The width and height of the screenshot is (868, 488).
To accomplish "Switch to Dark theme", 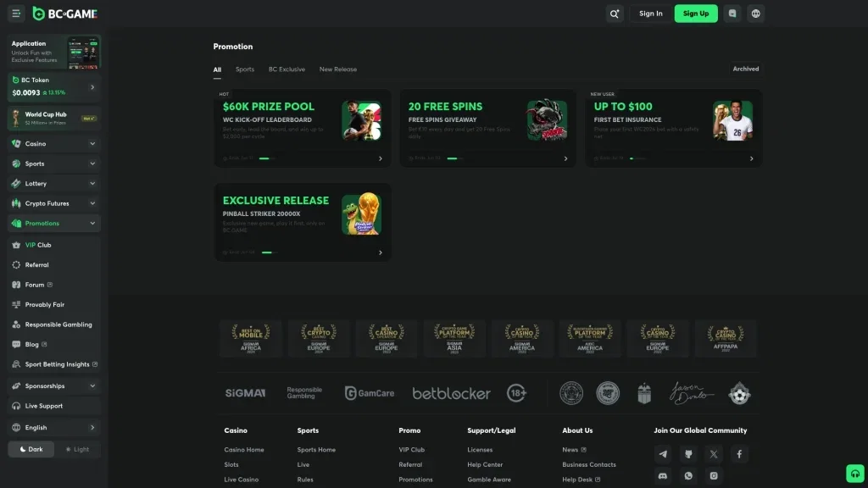I will [31, 449].
